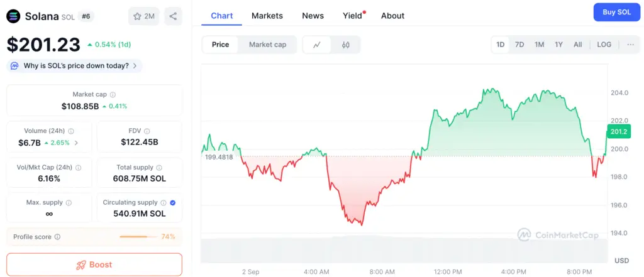Select the 7D time range

click(x=519, y=45)
